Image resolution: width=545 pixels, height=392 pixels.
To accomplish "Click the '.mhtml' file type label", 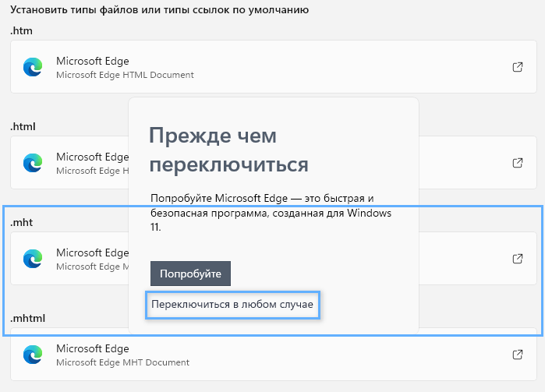I will pyautogui.click(x=27, y=318).
